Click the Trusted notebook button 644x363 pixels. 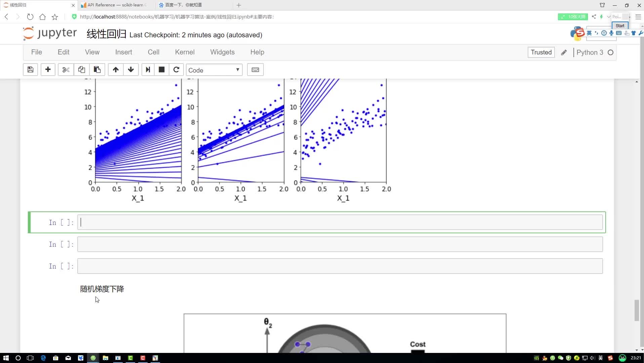(541, 52)
